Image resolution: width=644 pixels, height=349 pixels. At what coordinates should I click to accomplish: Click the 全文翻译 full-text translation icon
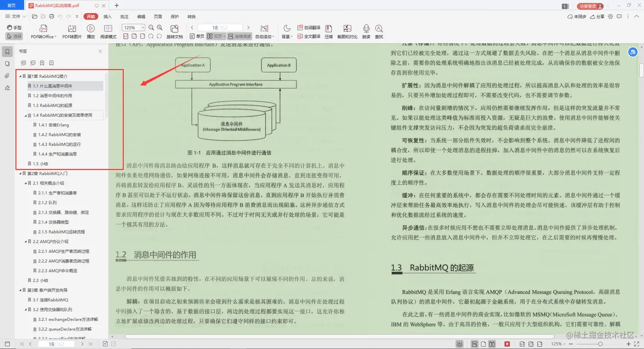click(310, 36)
